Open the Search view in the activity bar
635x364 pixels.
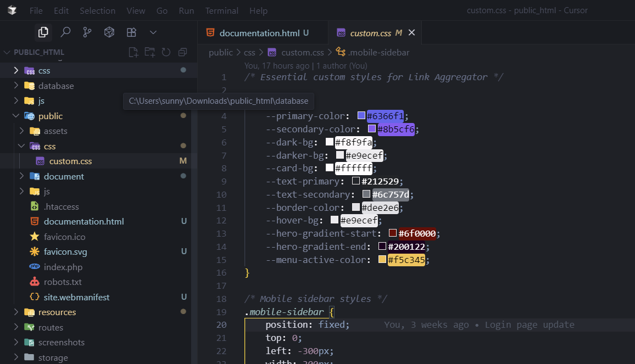coord(65,32)
